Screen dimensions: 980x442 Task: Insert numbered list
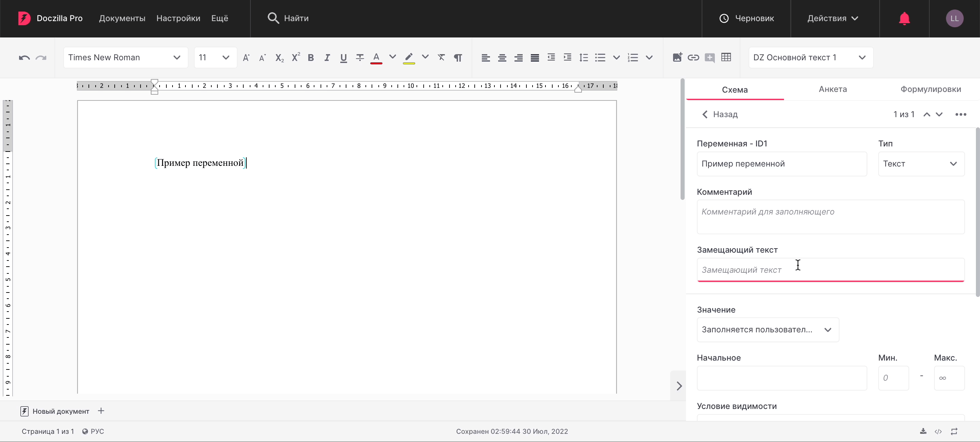(633, 58)
